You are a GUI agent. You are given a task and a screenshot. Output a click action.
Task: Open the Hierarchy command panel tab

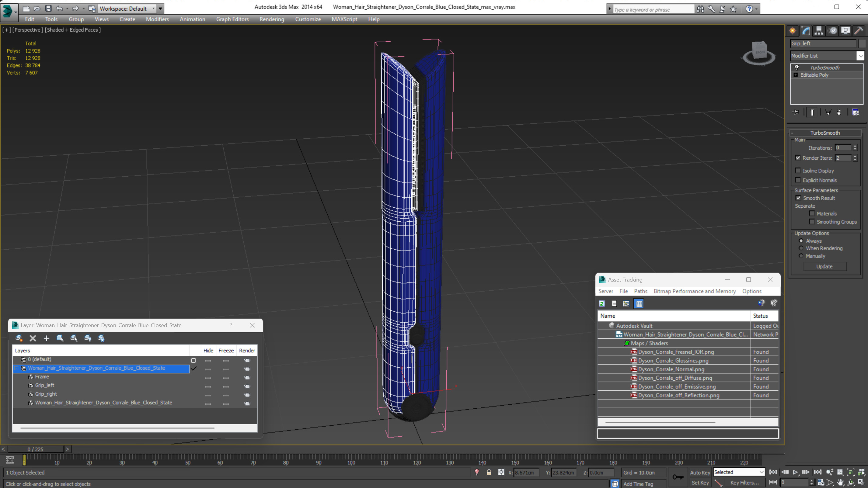pos(819,31)
